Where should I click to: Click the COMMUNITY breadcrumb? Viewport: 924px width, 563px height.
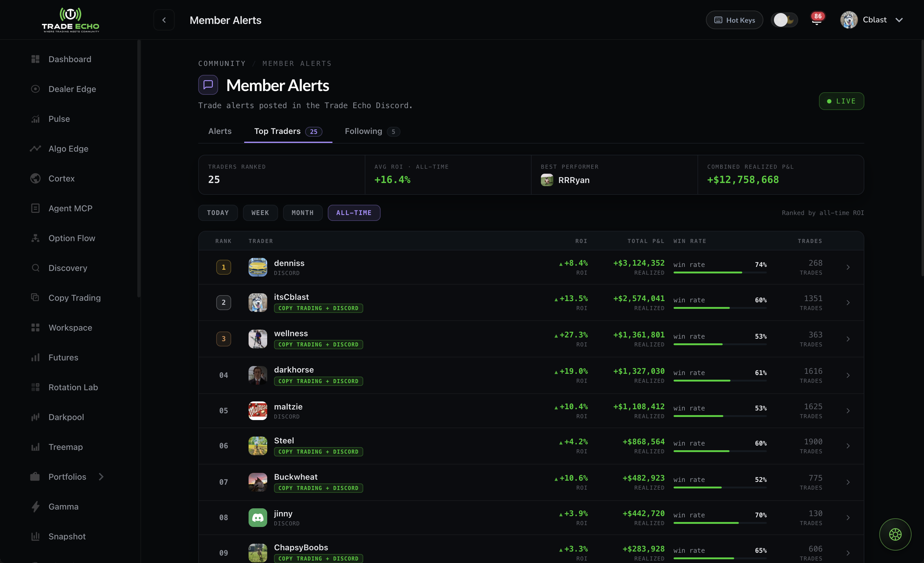click(222, 63)
